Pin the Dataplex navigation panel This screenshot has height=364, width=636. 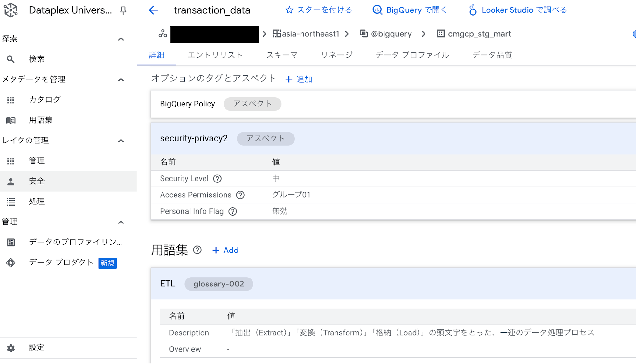123,10
